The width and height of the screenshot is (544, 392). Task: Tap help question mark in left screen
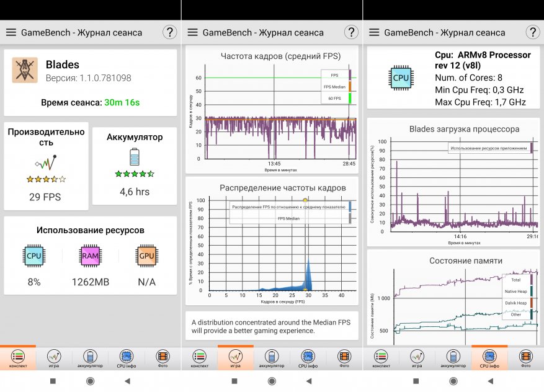pyautogui.click(x=170, y=32)
